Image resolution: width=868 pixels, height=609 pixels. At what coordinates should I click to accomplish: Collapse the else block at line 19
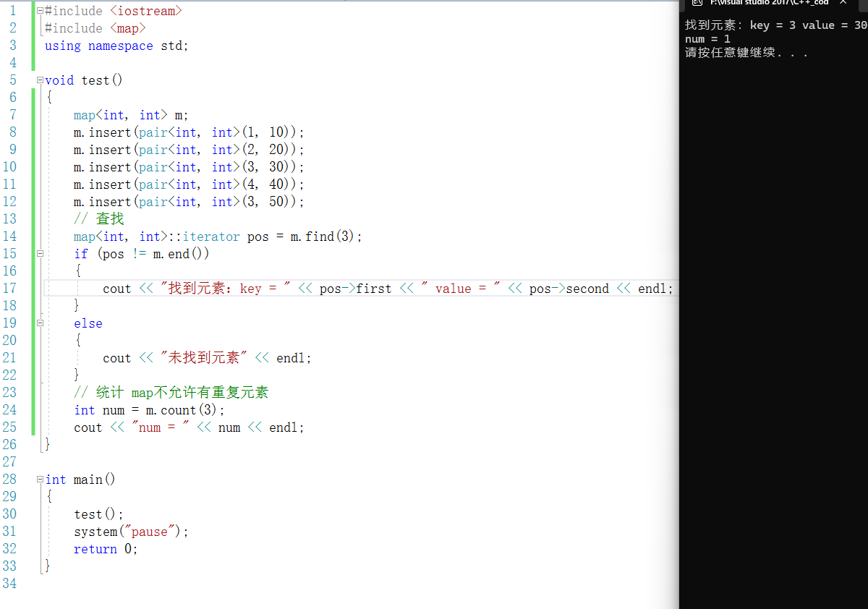(41, 323)
